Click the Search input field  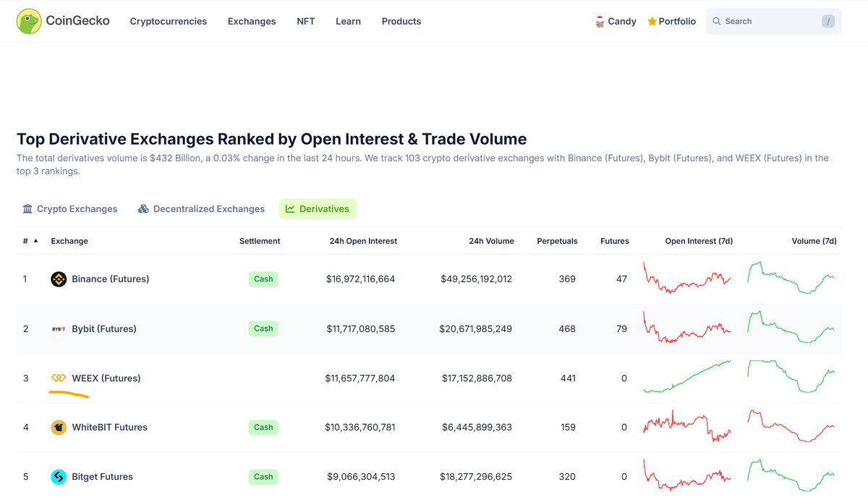[x=767, y=21]
